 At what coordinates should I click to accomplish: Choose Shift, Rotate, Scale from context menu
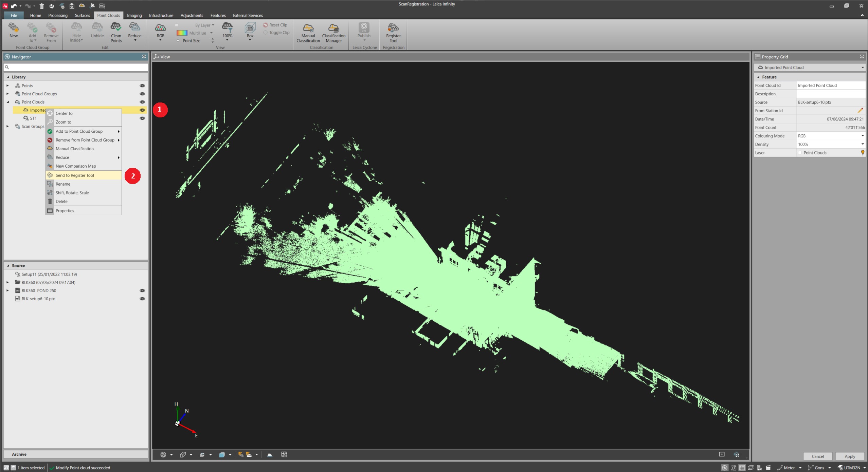[84, 193]
